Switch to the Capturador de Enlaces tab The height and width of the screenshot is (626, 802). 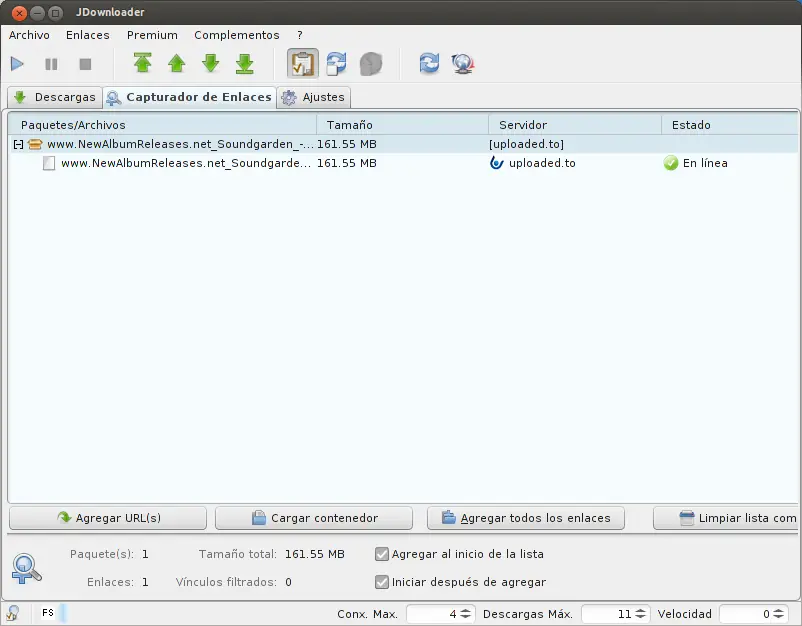pyautogui.click(x=189, y=97)
